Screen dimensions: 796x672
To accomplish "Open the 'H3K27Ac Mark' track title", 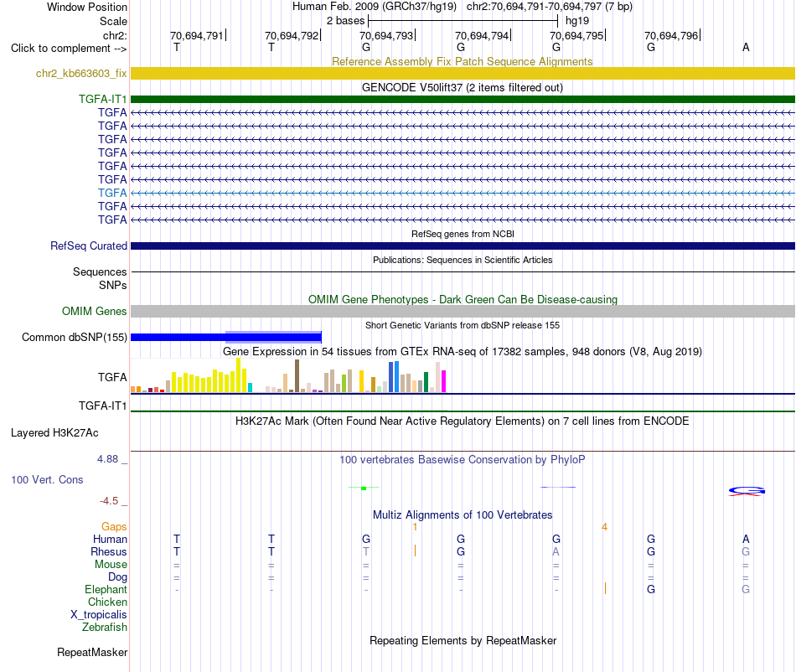I will tap(463, 421).
